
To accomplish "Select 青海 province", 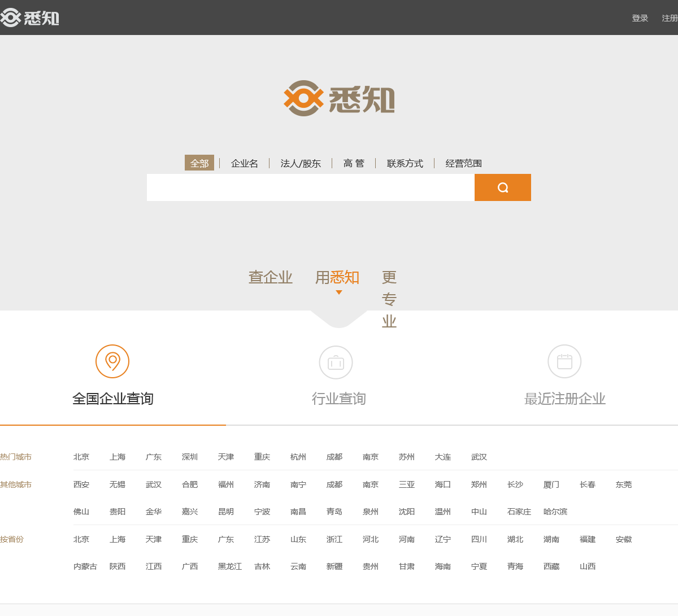I will coord(515,566).
